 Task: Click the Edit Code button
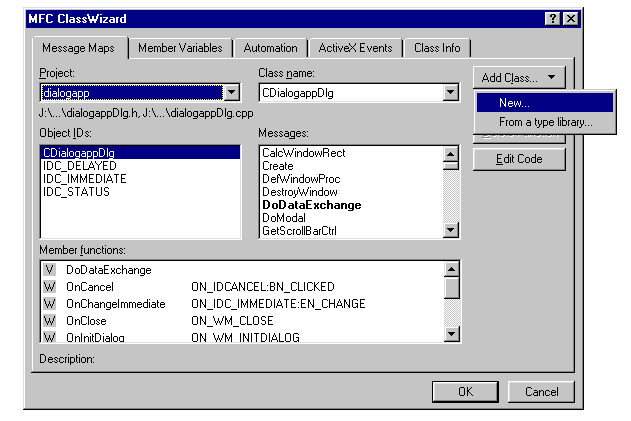(x=519, y=159)
